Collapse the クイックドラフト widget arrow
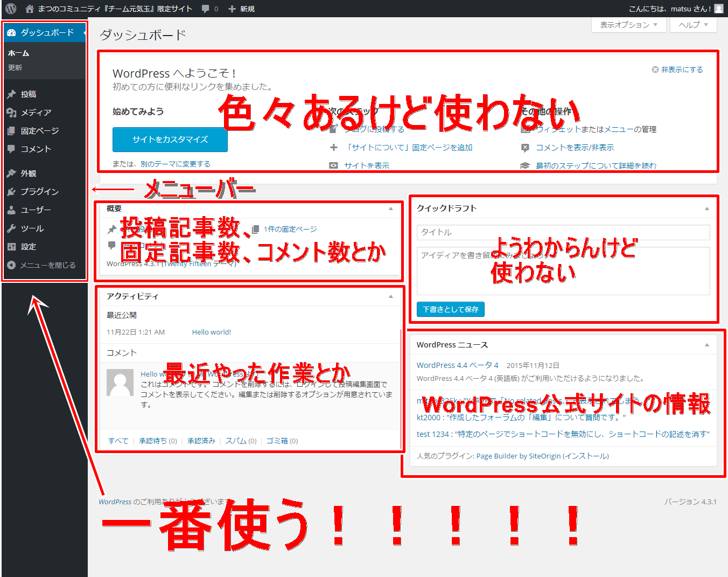Image resolution: width=728 pixels, height=577 pixels. click(707, 208)
